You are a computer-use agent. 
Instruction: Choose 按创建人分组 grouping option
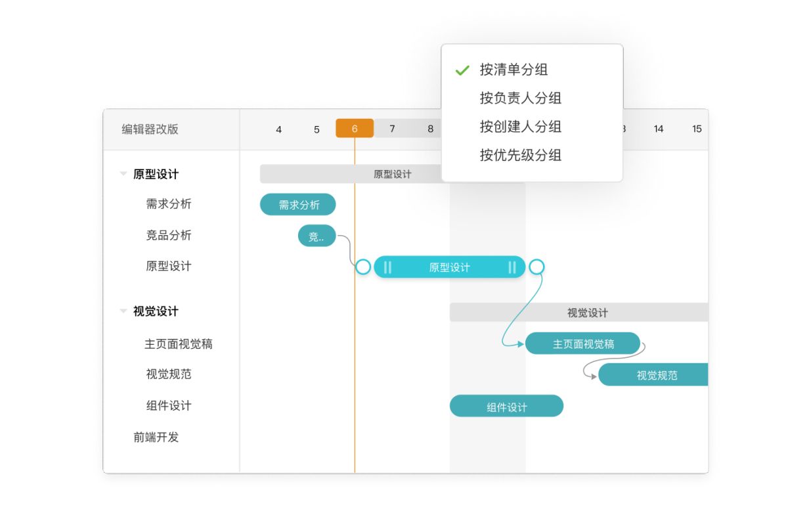(520, 127)
